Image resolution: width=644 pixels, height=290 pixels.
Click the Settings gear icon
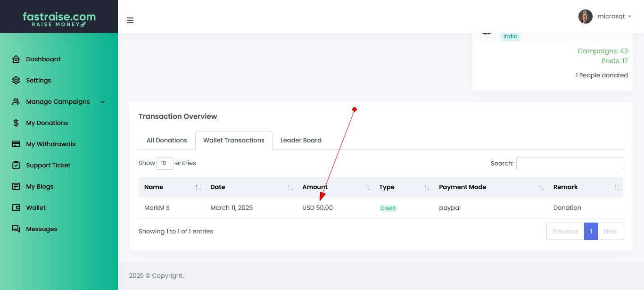click(16, 81)
